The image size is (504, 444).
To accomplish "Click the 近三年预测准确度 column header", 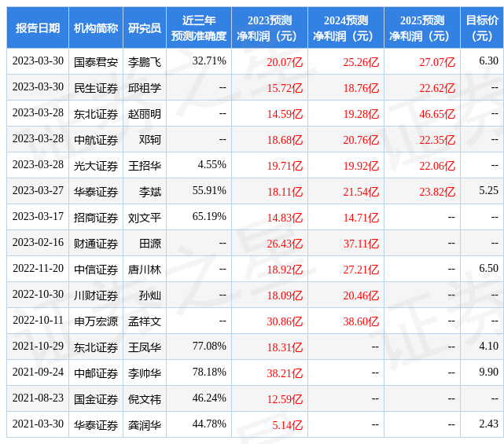I will pyautogui.click(x=199, y=28).
